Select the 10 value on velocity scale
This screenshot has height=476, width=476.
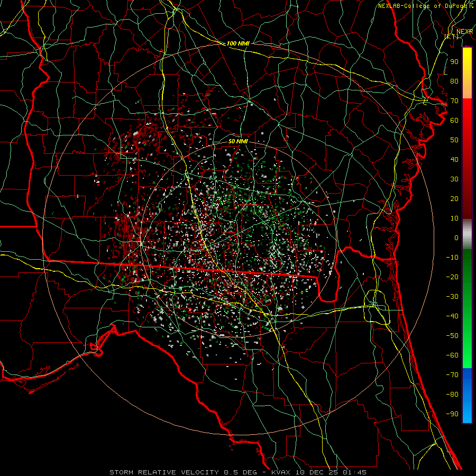point(454,218)
